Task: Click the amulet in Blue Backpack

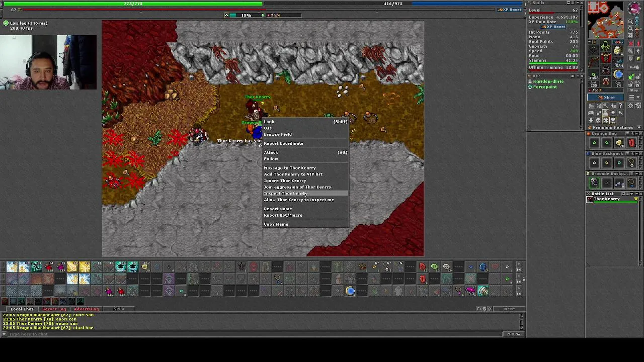Action: click(x=632, y=163)
